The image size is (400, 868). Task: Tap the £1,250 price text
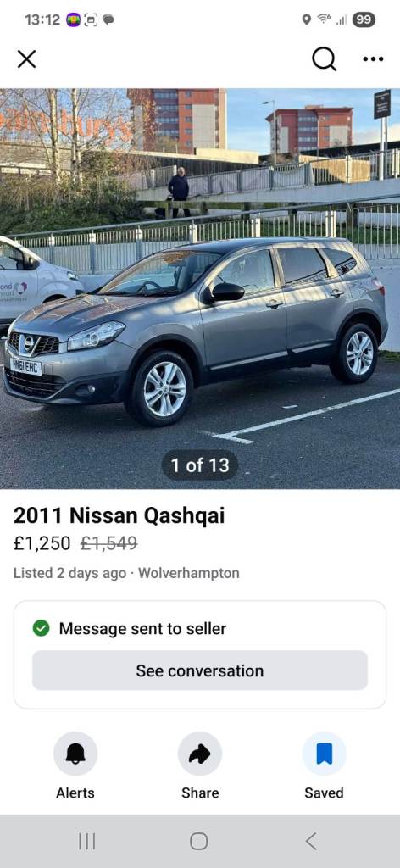click(42, 543)
